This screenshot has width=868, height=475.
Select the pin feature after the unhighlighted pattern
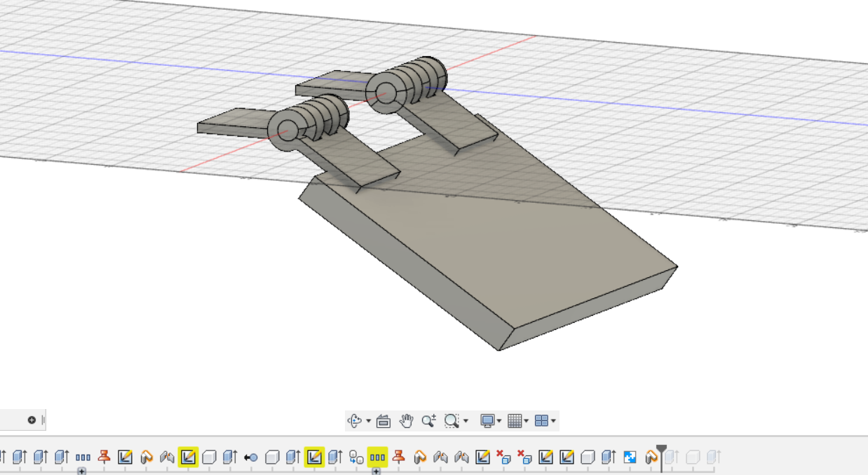coord(104,457)
